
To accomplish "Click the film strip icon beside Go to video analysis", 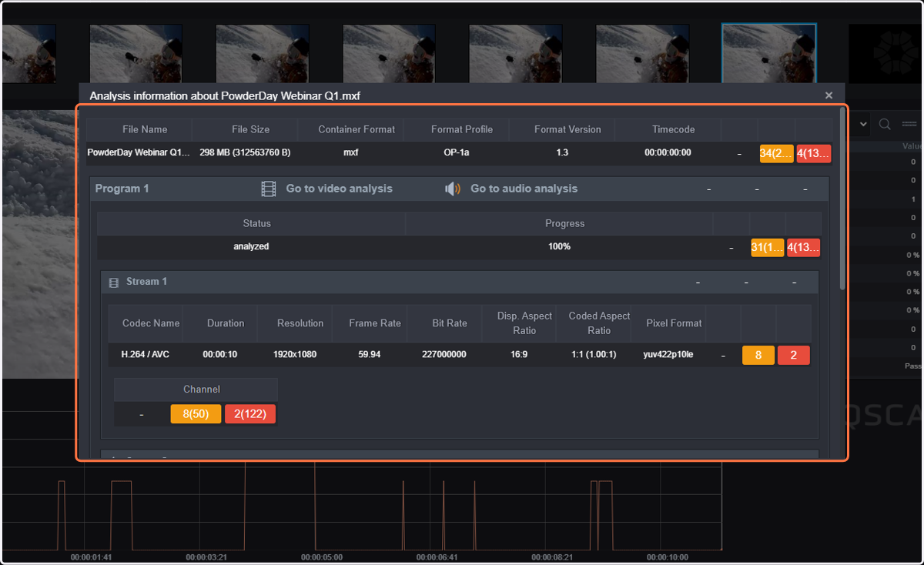I will pos(268,189).
